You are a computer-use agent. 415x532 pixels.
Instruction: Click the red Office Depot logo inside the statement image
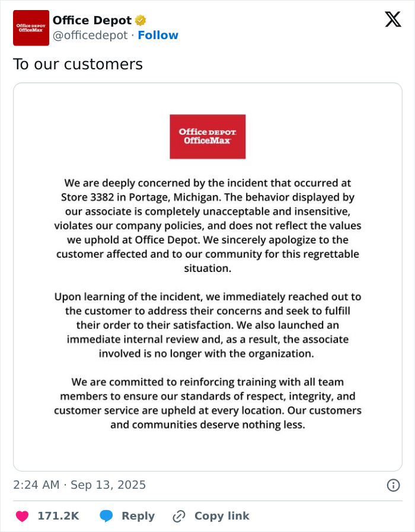click(207, 136)
